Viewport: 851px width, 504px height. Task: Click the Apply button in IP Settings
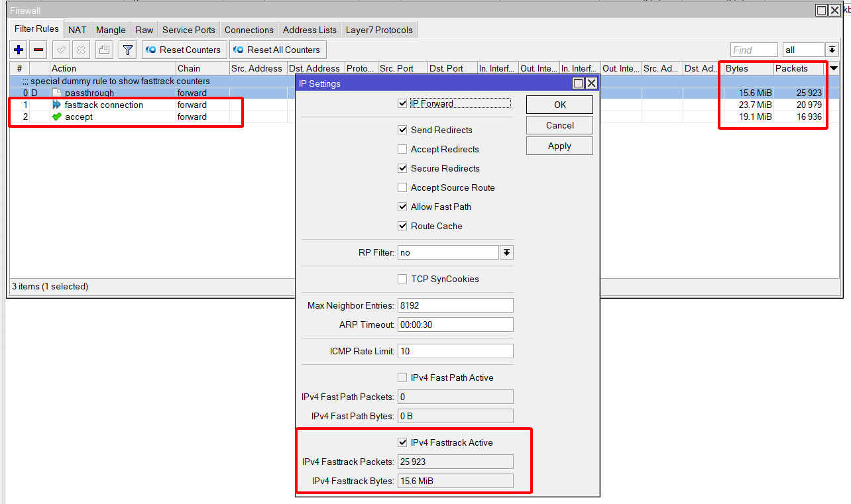click(559, 146)
